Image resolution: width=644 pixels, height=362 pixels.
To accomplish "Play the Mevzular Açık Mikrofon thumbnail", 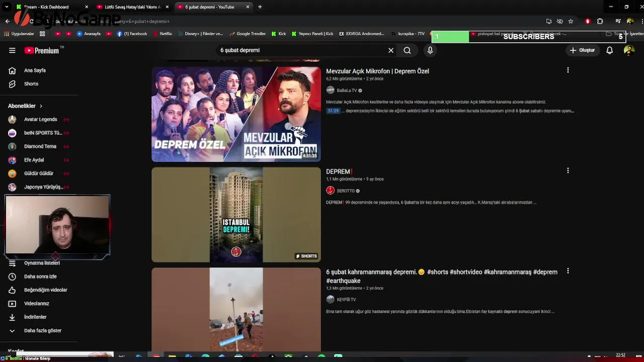I will point(236,114).
